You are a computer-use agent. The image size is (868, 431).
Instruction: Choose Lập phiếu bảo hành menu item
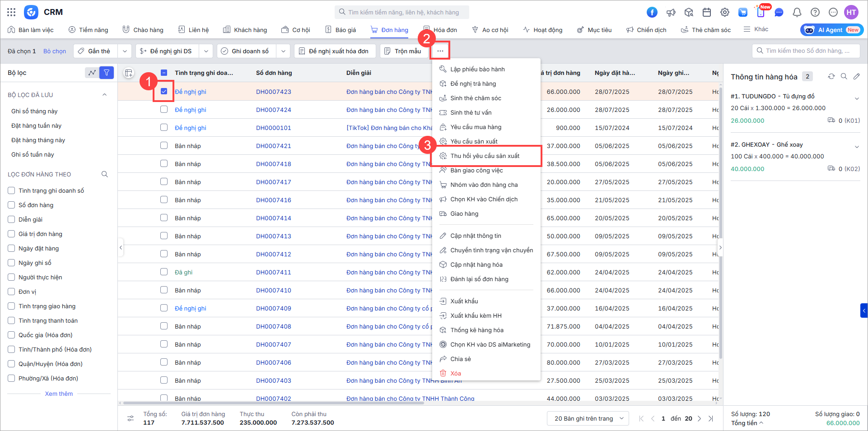(486, 69)
